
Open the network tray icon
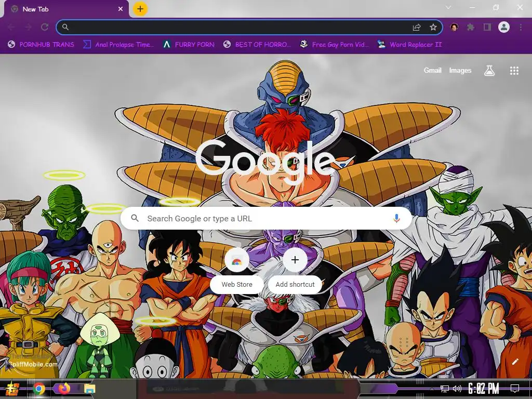pos(444,389)
